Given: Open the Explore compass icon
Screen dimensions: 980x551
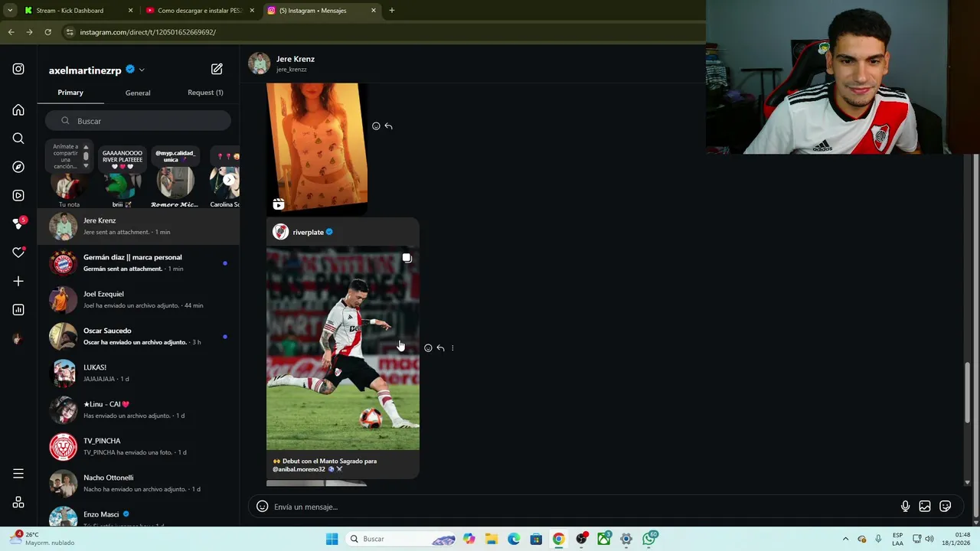Looking at the screenshot, I should (18, 167).
